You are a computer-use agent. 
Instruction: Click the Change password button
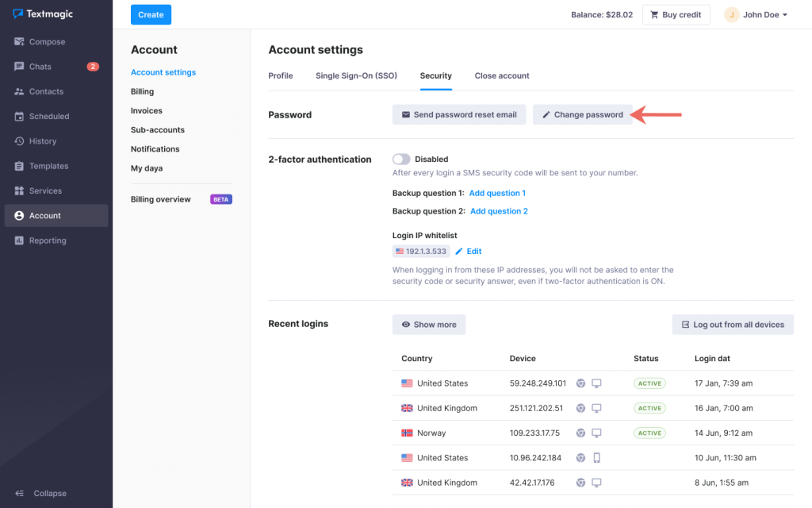point(582,115)
